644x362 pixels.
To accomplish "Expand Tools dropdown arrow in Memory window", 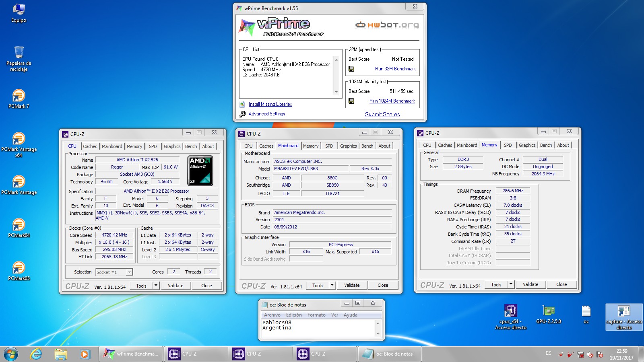I will coord(511,284).
